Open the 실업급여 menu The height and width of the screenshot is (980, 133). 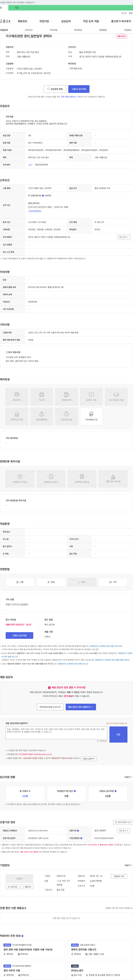click(66, 21)
